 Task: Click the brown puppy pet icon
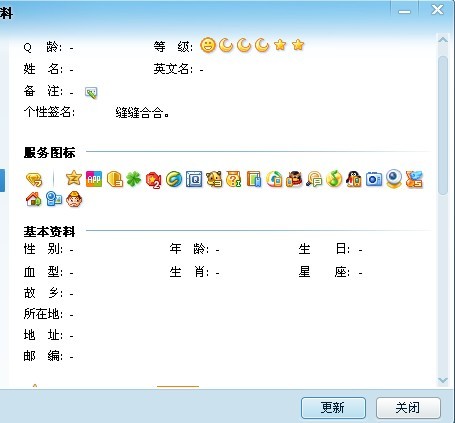(214, 179)
